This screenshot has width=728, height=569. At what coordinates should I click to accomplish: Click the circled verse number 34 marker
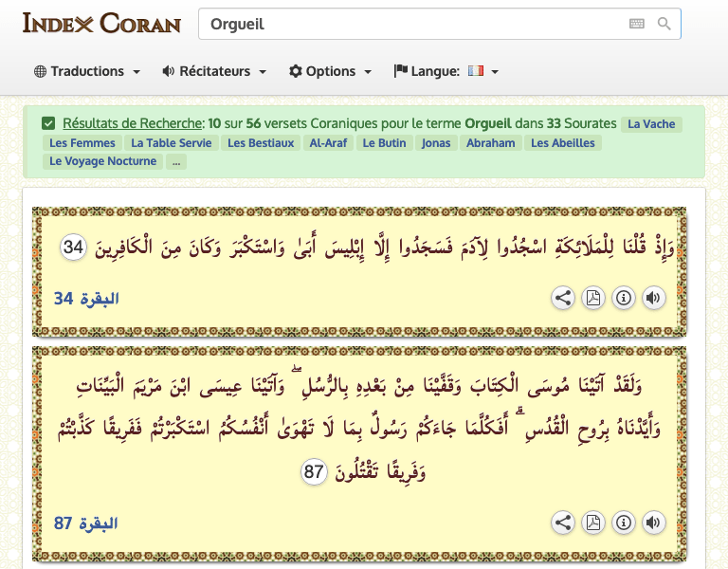[73, 247]
